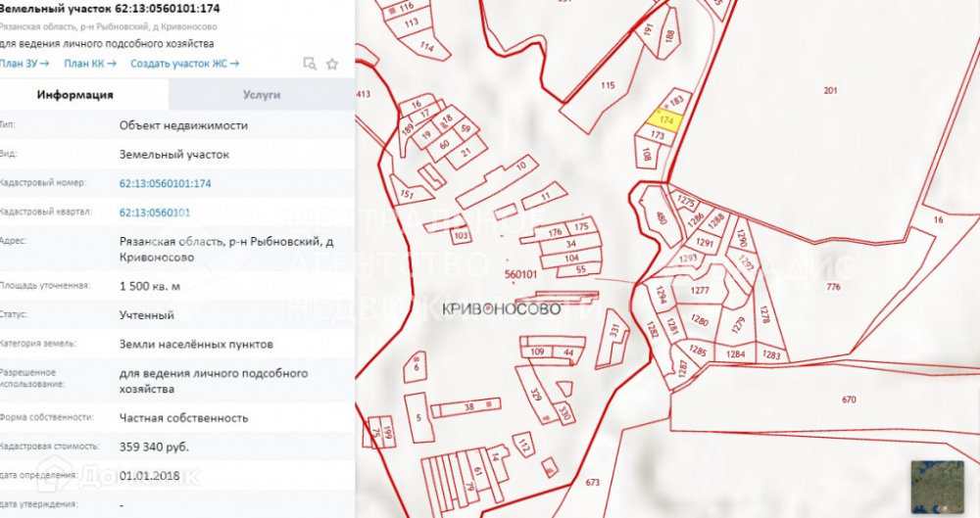Viewport: 980px width, 518px height.
Task: Select parcel 188 on the map
Action: (668, 36)
